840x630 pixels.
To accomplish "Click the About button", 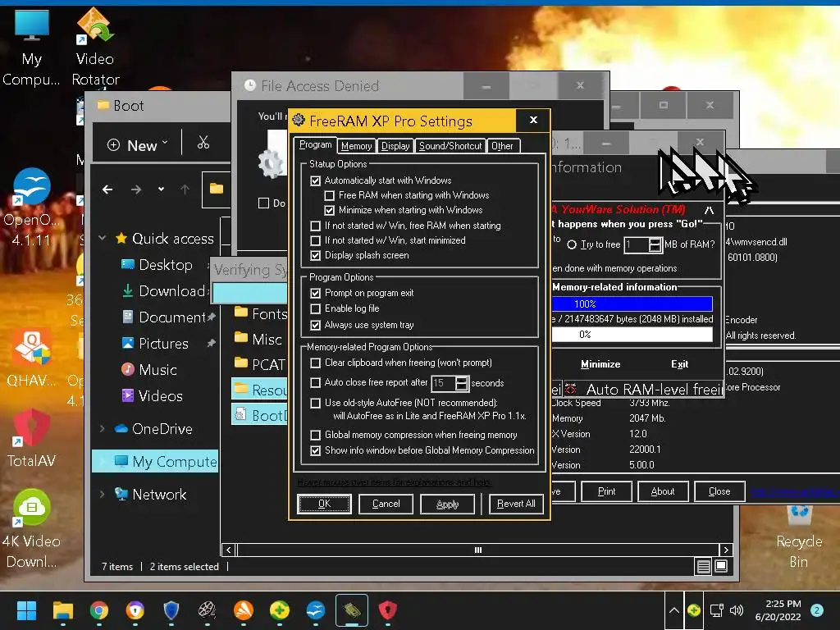I will pos(663,491).
